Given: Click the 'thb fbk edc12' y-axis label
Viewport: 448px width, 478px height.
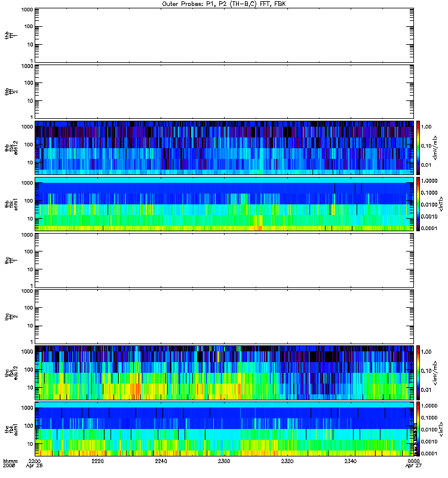Looking at the screenshot, I should [11, 148].
